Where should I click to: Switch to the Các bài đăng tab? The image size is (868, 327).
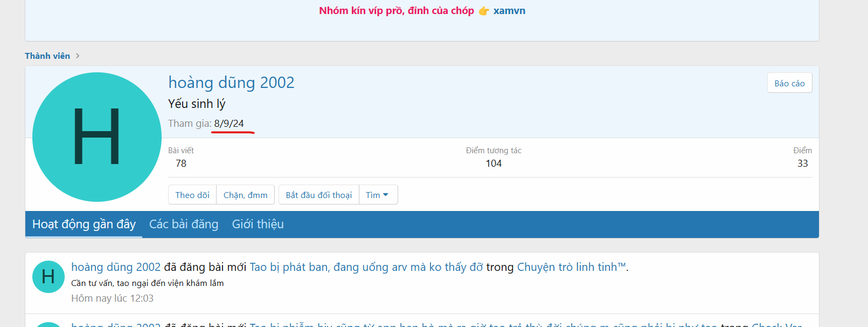point(184,224)
